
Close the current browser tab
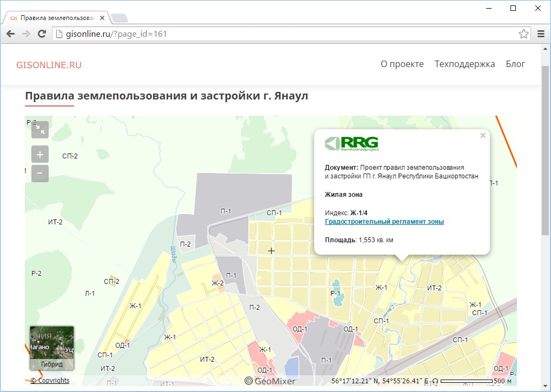[x=102, y=17]
